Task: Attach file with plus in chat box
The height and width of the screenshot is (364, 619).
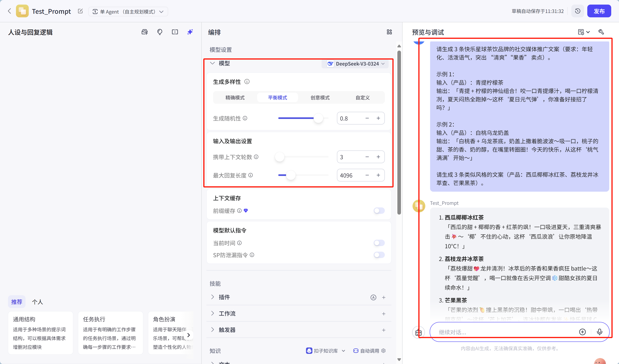Action: pyautogui.click(x=582, y=332)
